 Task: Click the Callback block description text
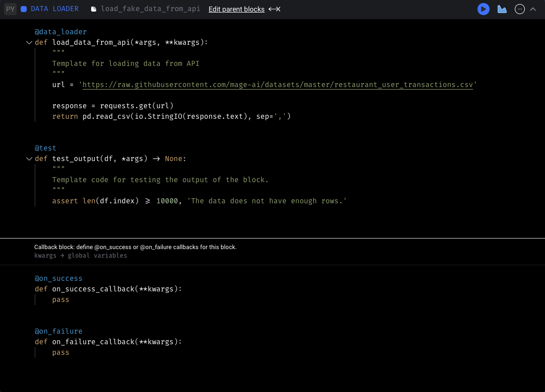tap(135, 247)
